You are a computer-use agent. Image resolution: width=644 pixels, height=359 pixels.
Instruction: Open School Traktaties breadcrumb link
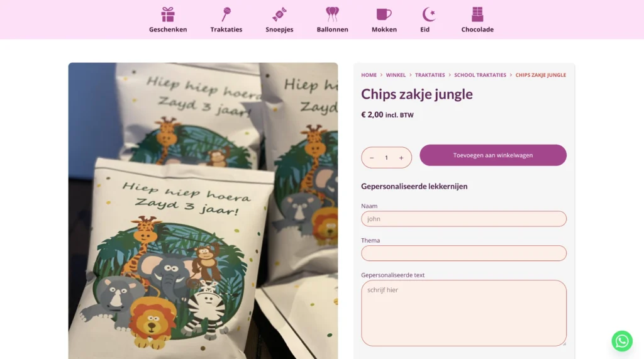click(480, 75)
